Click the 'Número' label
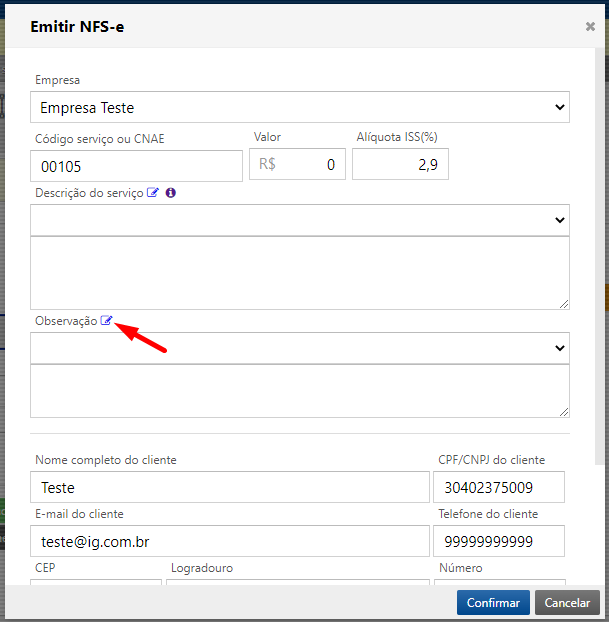Image resolution: width=609 pixels, height=622 pixels. tap(461, 568)
